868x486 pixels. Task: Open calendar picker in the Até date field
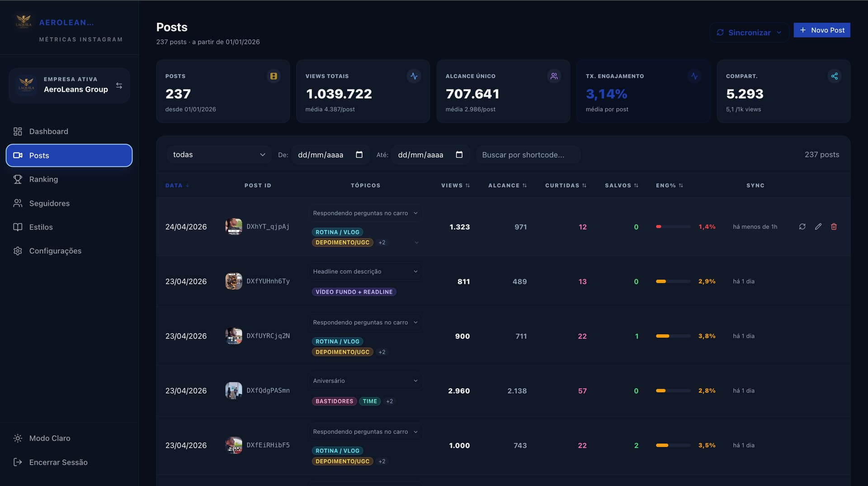pos(459,155)
